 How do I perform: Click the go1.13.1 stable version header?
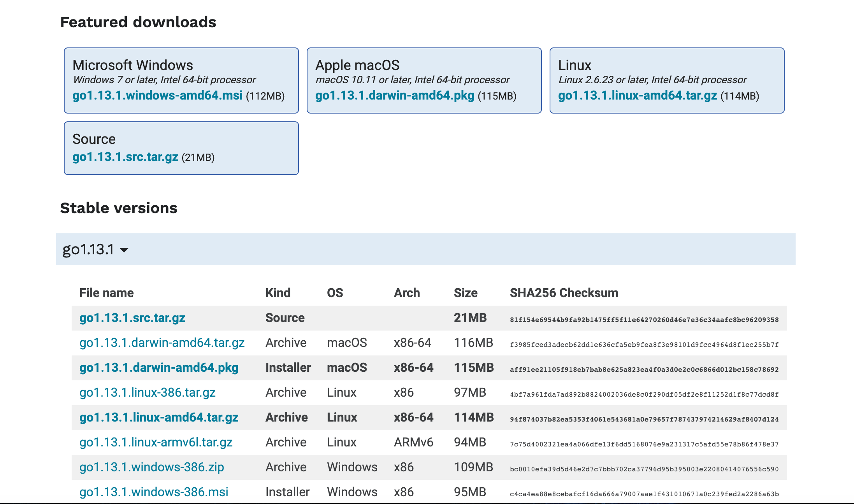pos(88,249)
